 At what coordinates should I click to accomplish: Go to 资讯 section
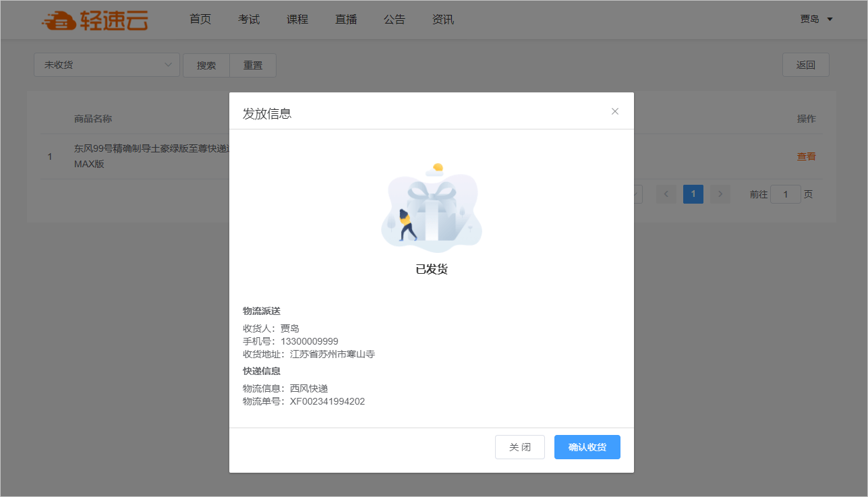click(443, 20)
